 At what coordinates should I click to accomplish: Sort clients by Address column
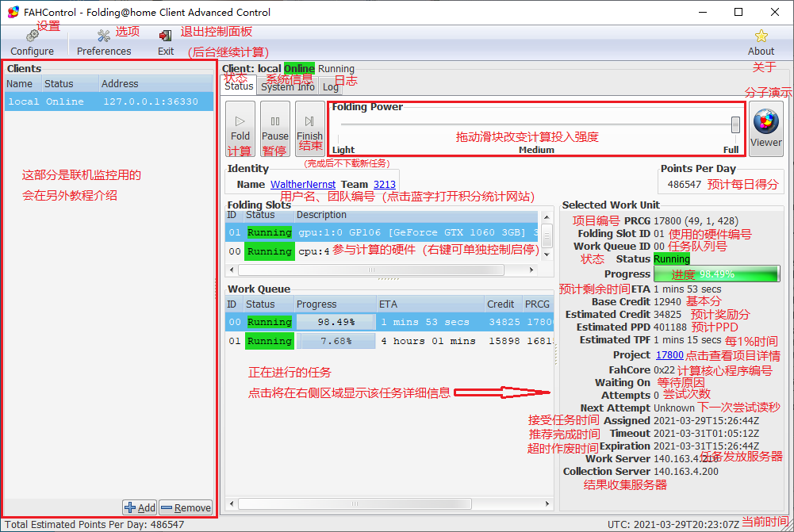pos(155,83)
